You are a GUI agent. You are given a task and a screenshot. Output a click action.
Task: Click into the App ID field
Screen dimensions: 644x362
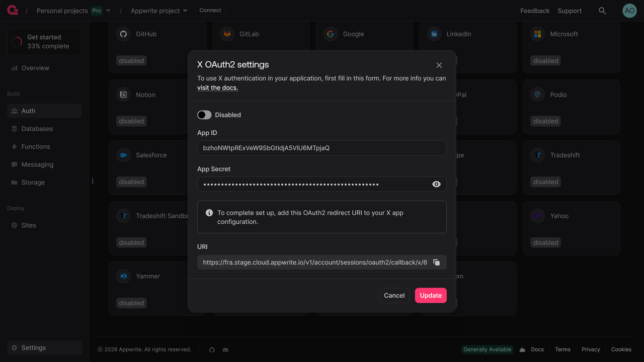coord(321,148)
